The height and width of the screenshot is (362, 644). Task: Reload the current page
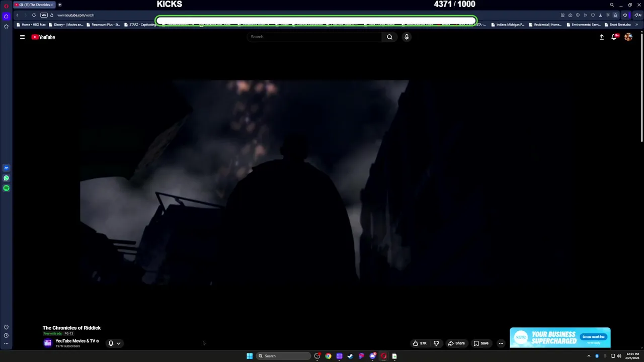coord(34,15)
